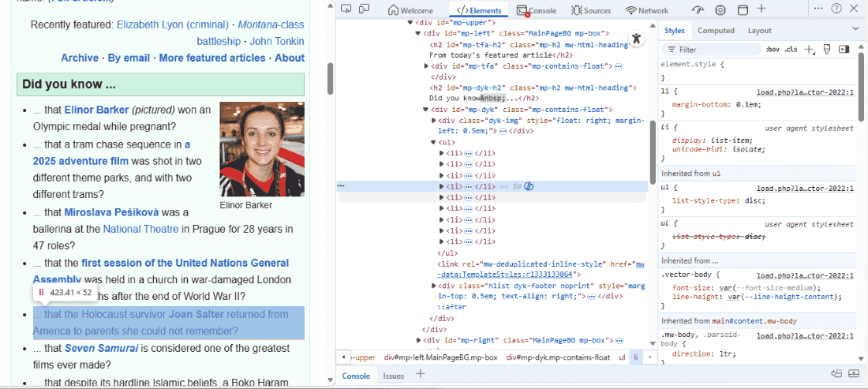The width and height of the screenshot is (868, 389).
Task: Open the Performance gauge tool
Action: click(698, 10)
